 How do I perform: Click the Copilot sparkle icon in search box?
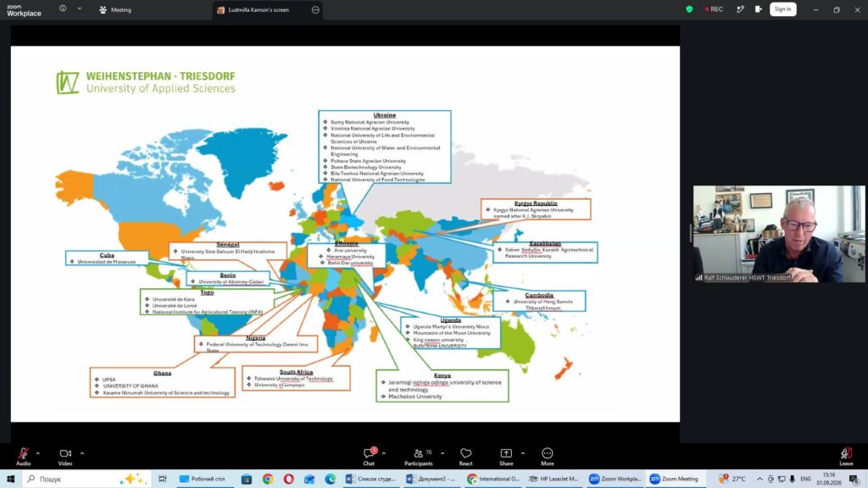[133, 480]
